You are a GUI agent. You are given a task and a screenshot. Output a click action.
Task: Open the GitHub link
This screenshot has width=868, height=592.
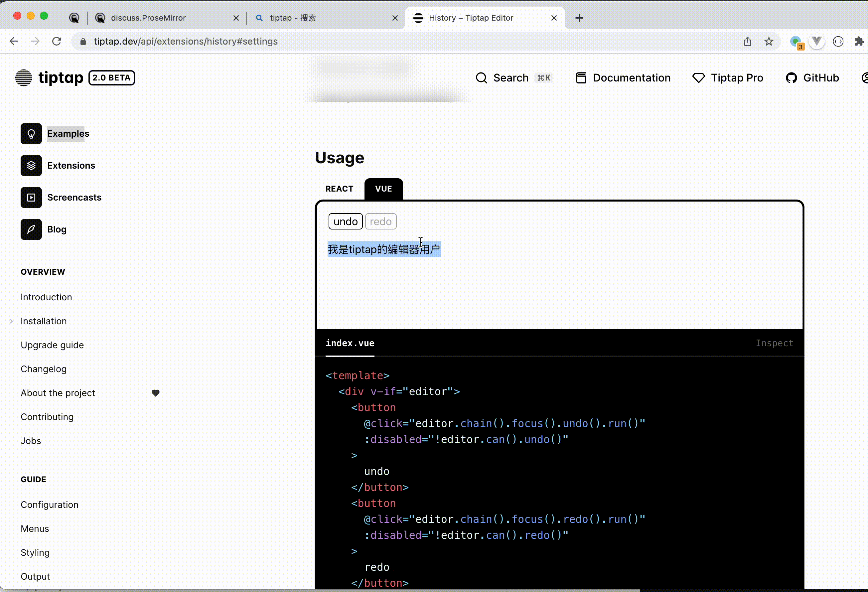click(812, 78)
